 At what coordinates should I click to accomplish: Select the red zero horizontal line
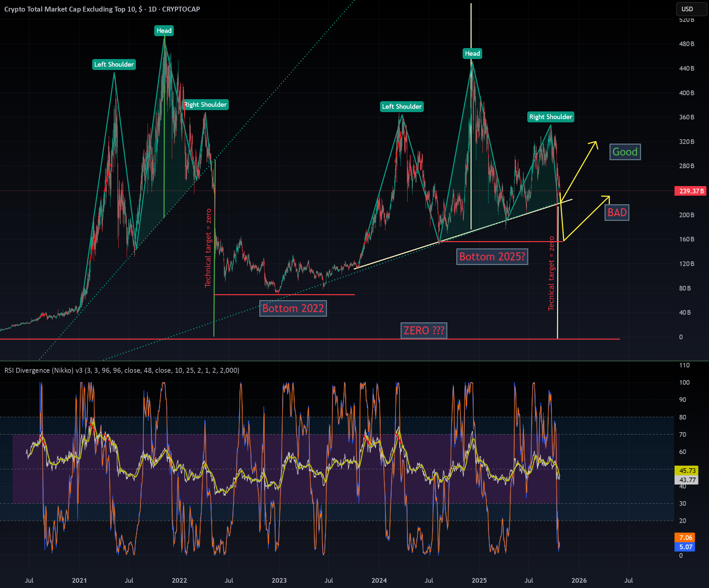coord(310,339)
